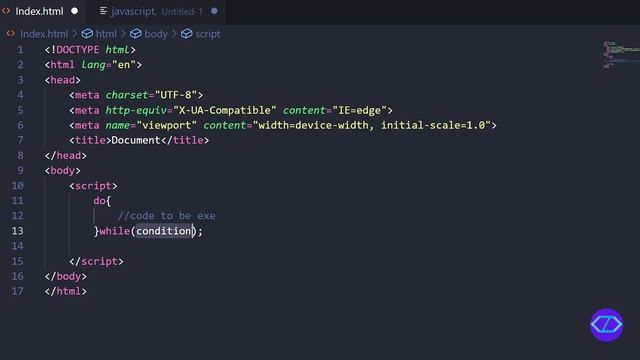This screenshot has height=360, width=640.
Task: Click closing head tag on line 8
Action: coord(65,156)
